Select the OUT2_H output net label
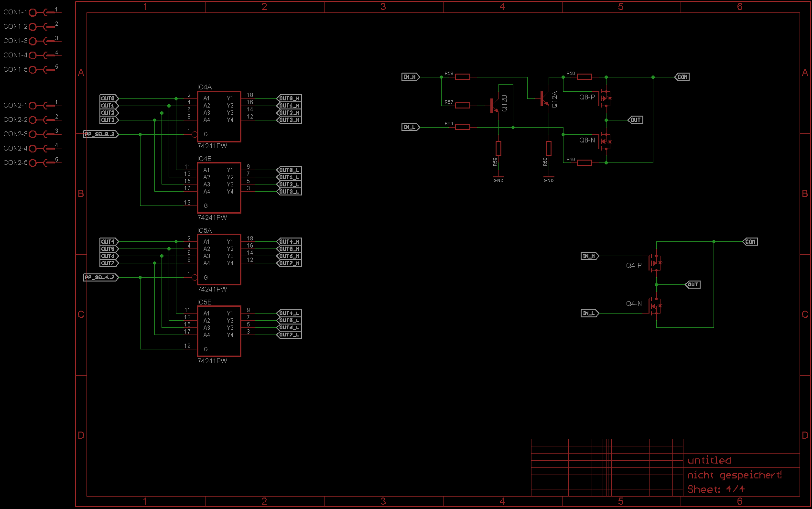This screenshot has width=812, height=509. coord(289,113)
